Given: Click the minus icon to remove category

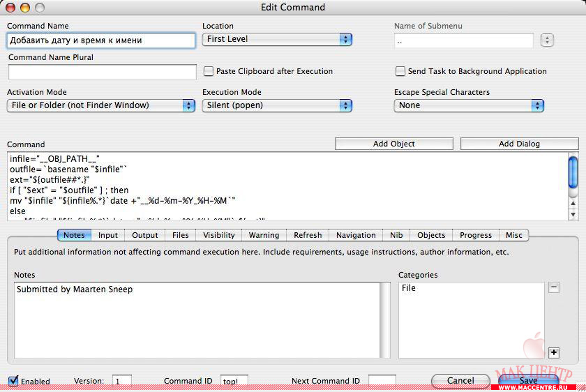Looking at the screenshot, I should 553,287.
